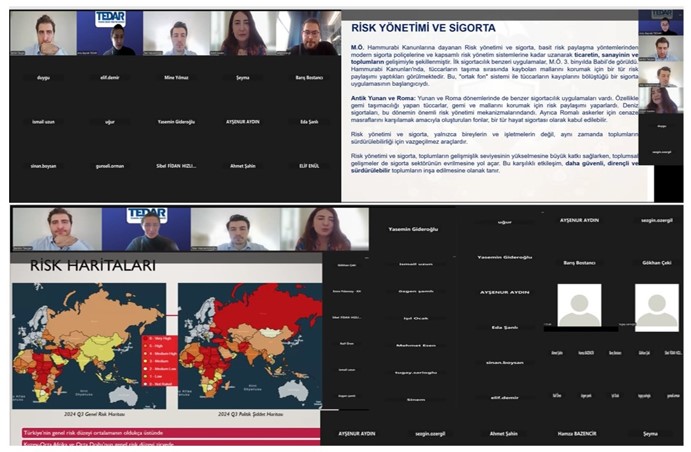This screenshot has height=452, width=691.
Task: Click the RİSK HARİTALARI slide heading
Action: pyautogui.click(x=93, y=266)
